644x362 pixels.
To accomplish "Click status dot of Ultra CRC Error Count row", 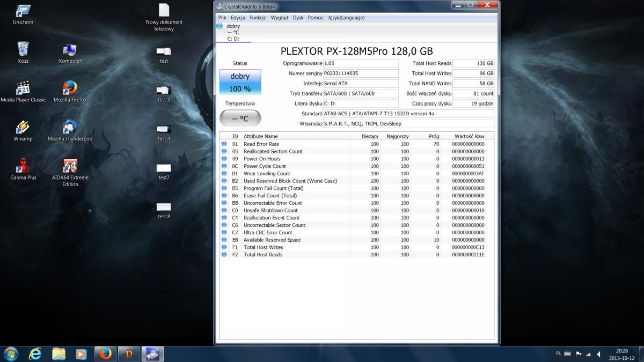I will pyautogui.click(x=224, y=232).
